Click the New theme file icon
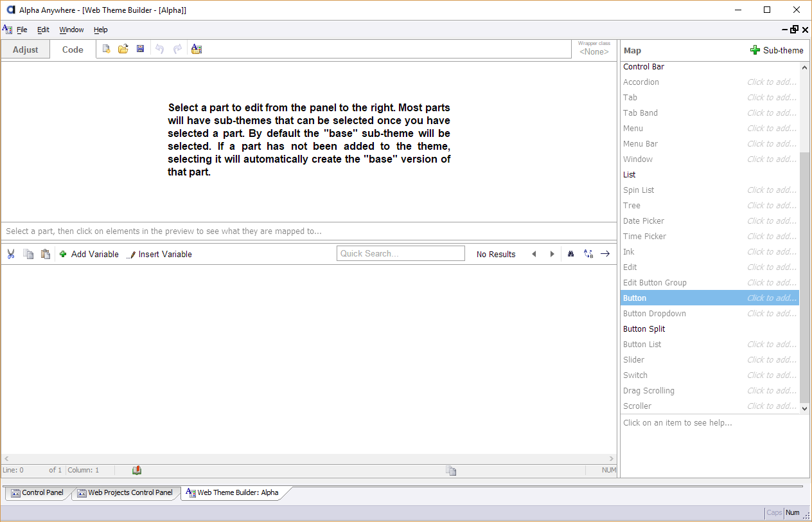The image size is (812, 522). pyautogui.click(x=107, y=49)
